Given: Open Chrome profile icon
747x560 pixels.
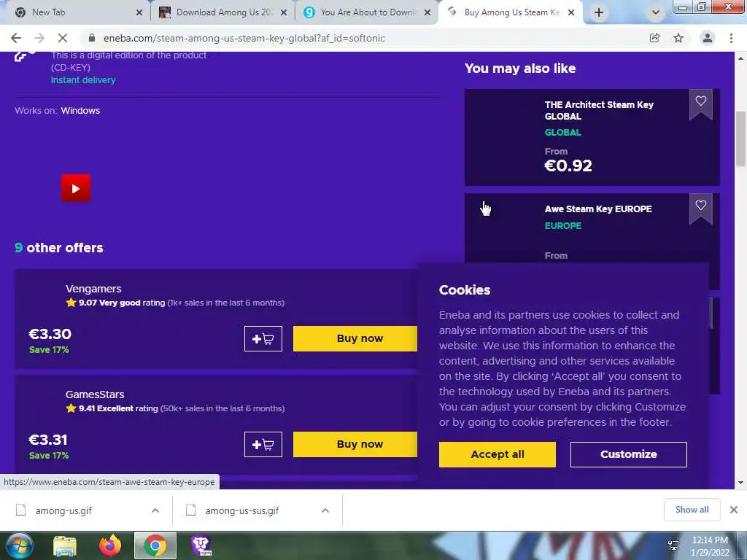Looking at the screenshot, I should 708,38.
